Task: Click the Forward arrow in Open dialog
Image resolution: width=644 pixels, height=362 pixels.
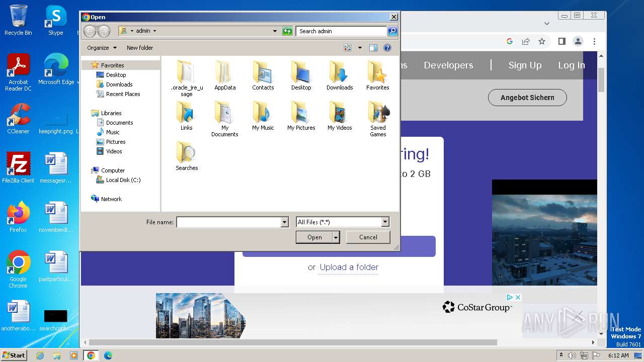Action: click(104, 31)
